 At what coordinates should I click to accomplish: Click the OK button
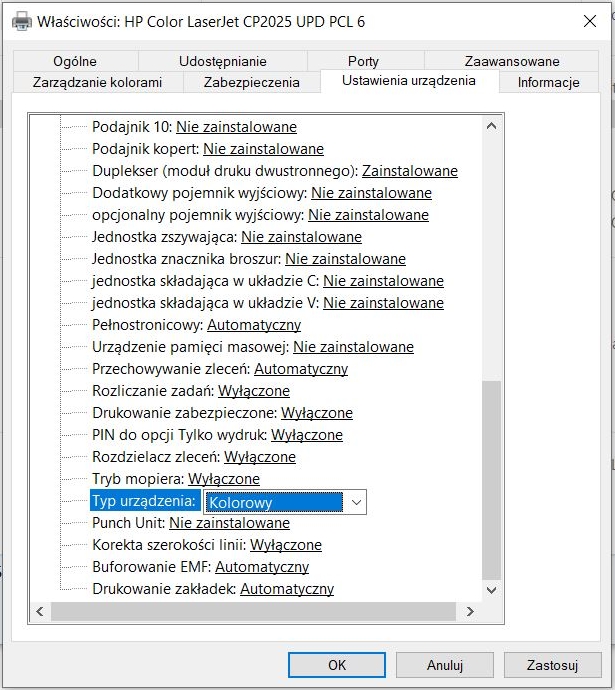pos(337,665)
